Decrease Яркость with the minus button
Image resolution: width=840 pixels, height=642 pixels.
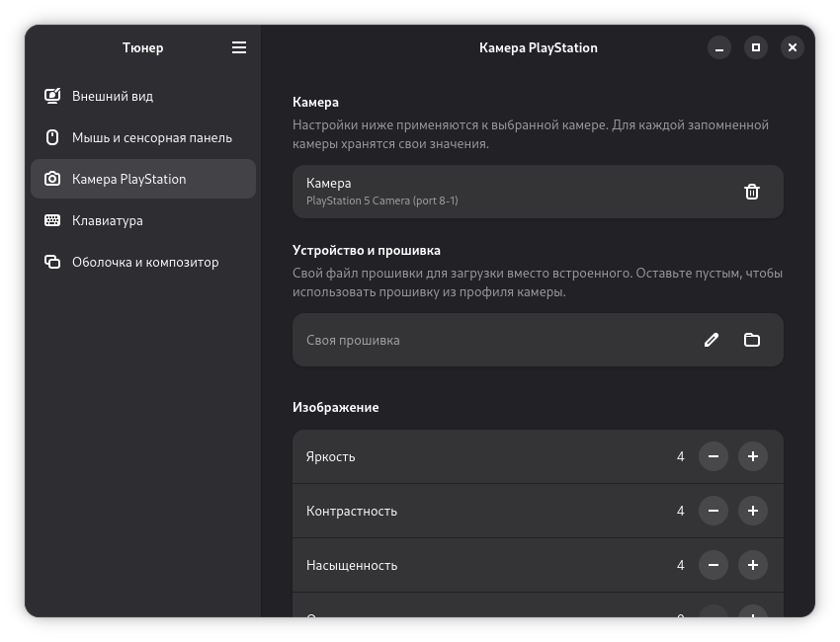click(x=714, y=456)
